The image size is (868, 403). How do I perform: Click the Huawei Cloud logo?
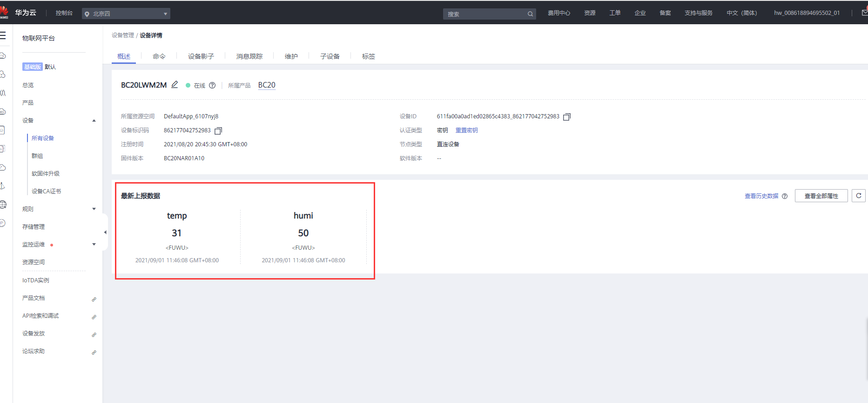coord(4,12)
